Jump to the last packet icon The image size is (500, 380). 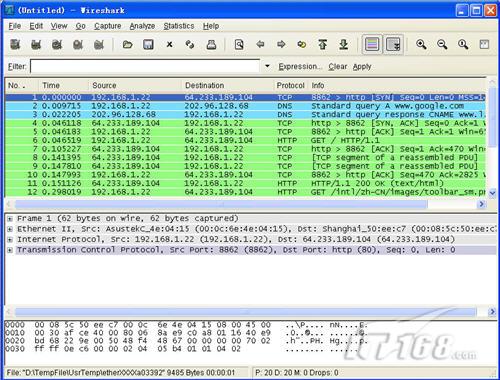coord(344,44)
